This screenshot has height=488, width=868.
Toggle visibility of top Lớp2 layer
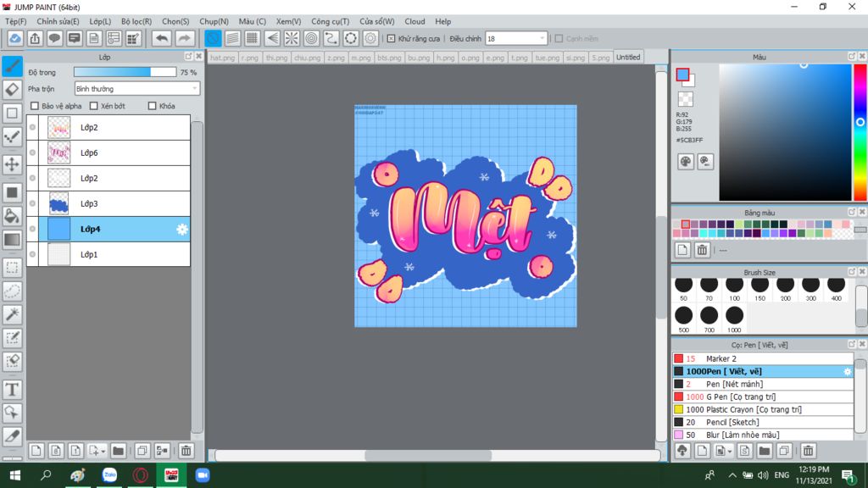click(33, 127)
